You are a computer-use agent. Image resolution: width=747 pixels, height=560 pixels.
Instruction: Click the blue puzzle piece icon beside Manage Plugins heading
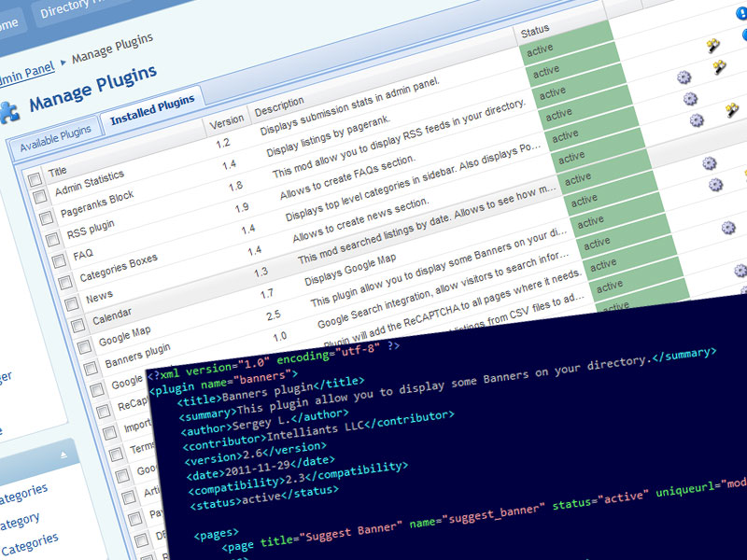[9, 112]
